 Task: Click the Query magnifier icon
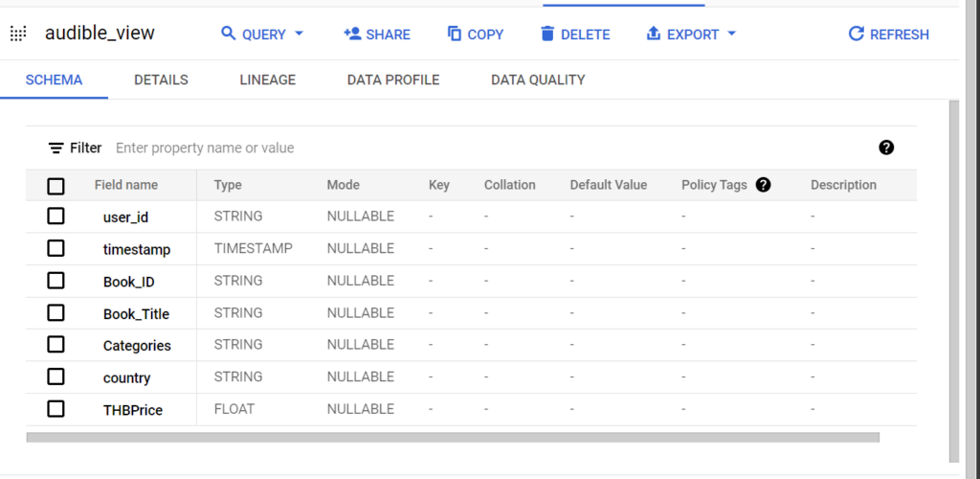[228, 34]
